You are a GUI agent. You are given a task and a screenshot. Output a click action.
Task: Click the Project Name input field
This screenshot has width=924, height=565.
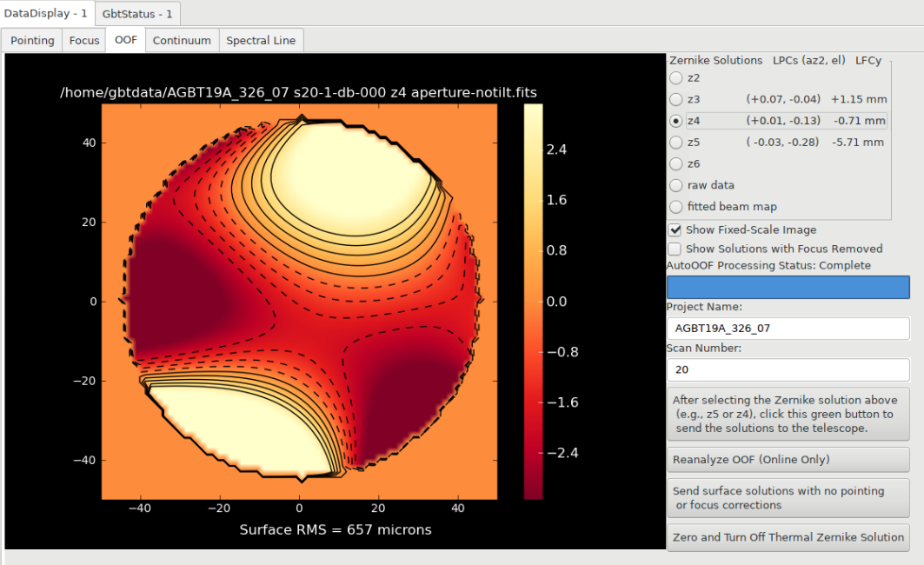tap(788, 329)
